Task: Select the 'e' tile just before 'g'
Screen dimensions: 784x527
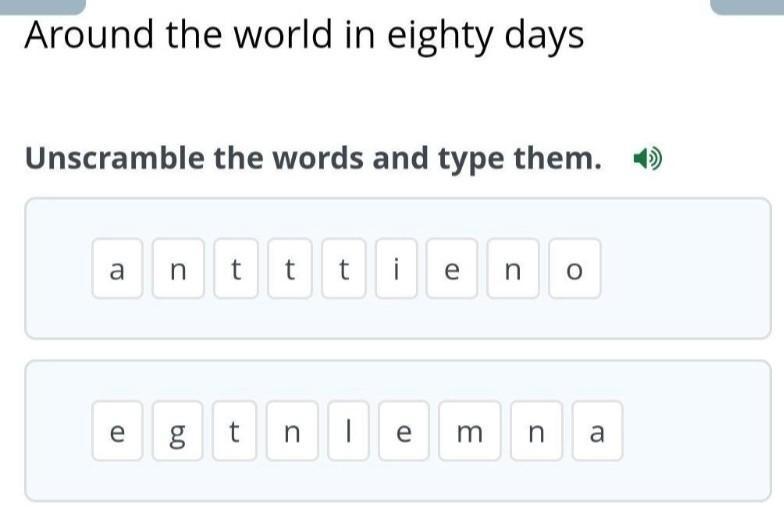Action: pos(118,432)
